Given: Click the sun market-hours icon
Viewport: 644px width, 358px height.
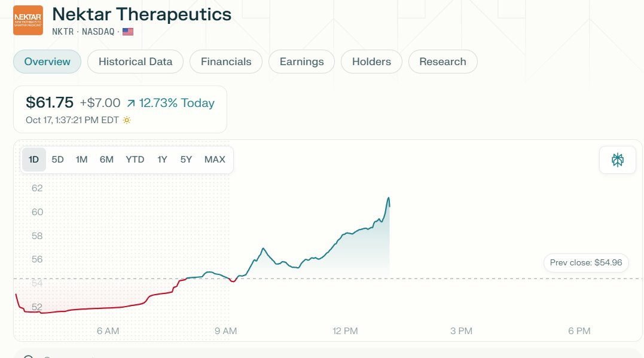Looking at the screenshot, I should [127, 120].
